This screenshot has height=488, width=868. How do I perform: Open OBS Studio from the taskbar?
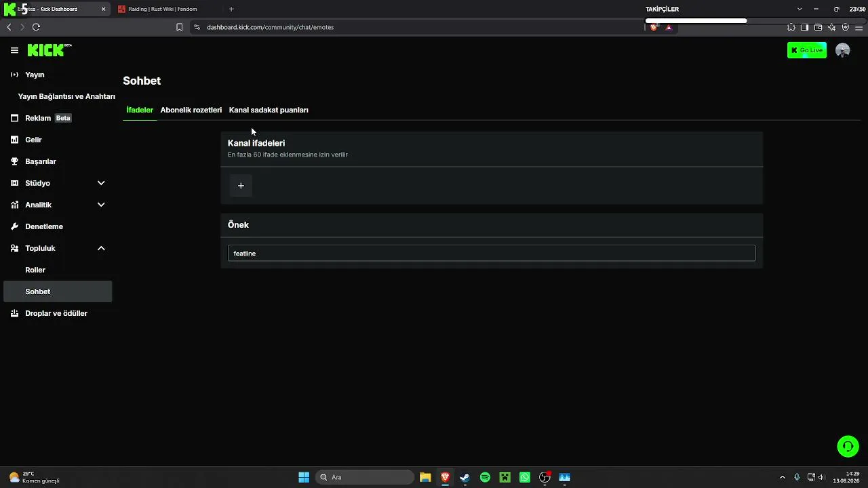click(545, 477)
